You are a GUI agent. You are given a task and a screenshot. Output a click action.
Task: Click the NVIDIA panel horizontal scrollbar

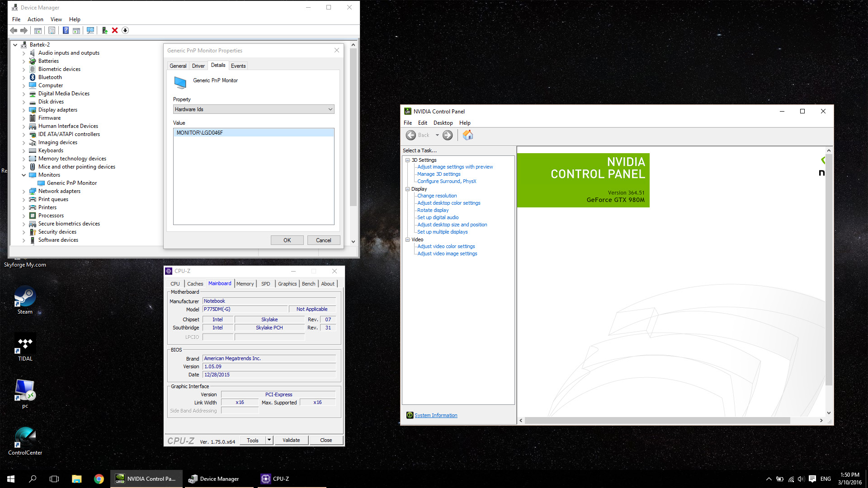click(x=657, y=420)
